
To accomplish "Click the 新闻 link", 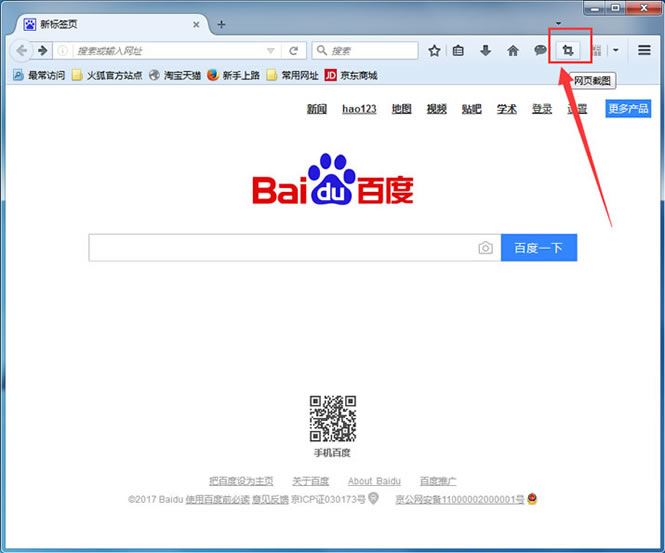I will click(317, 109).
